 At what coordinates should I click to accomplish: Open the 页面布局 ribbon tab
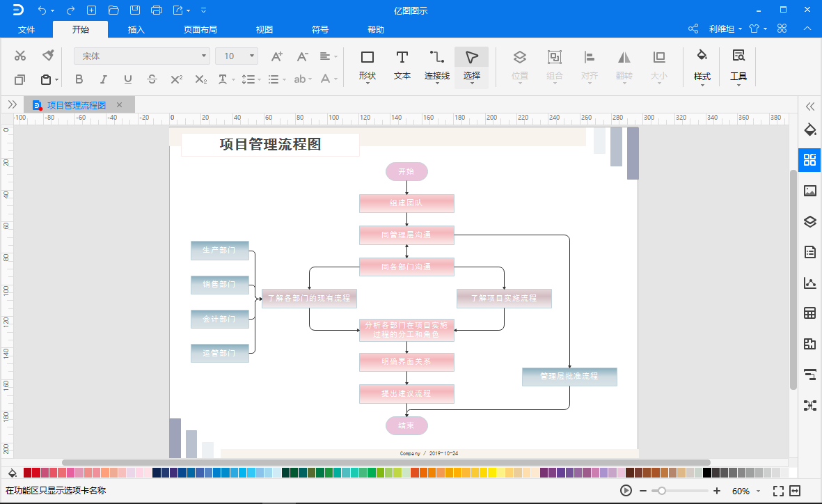[x=200, y=29]
